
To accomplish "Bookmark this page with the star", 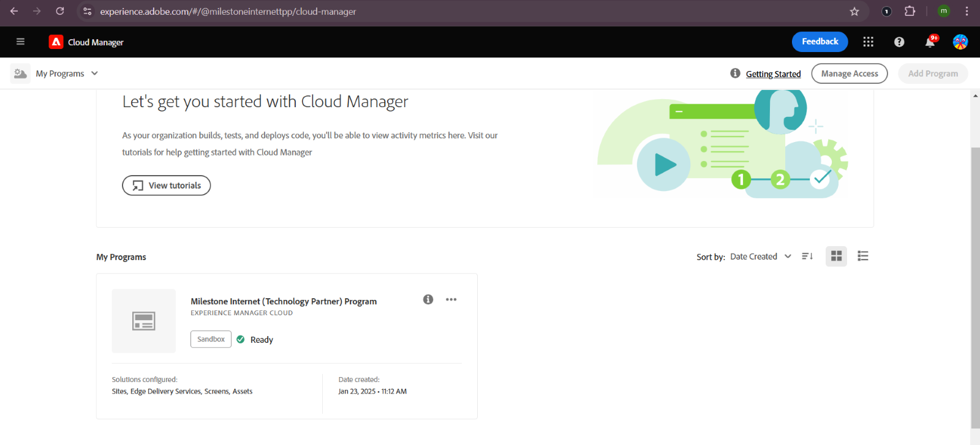I will pos(854,11).
